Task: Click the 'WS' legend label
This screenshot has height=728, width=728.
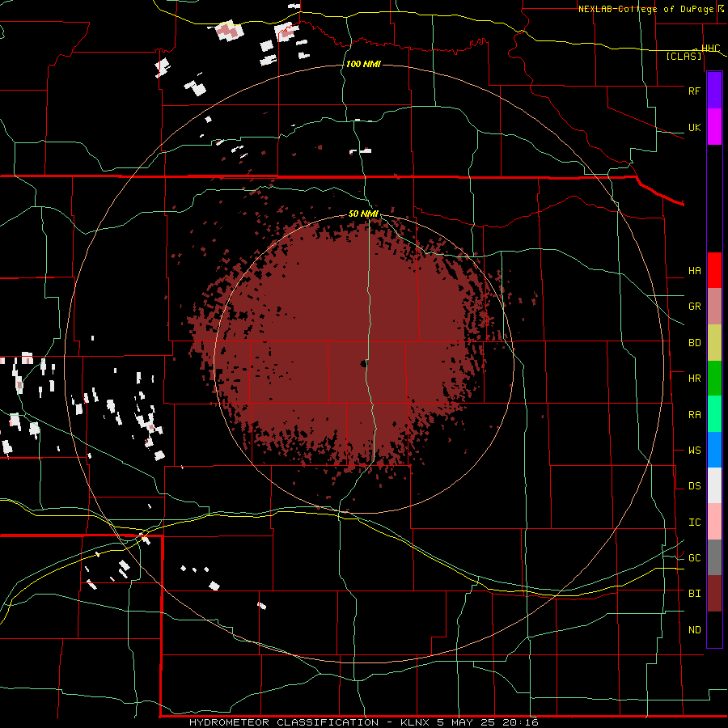Action: point(694,451)
